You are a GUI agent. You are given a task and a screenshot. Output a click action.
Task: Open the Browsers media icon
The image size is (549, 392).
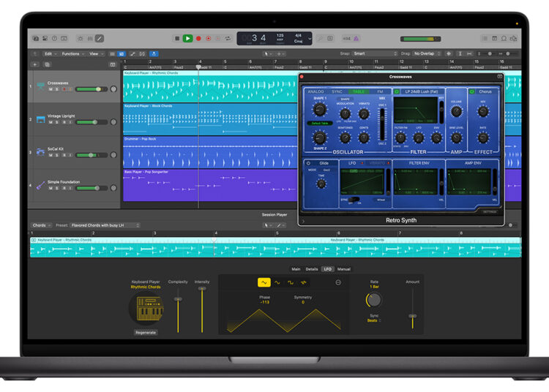click(x=513, y=39)
